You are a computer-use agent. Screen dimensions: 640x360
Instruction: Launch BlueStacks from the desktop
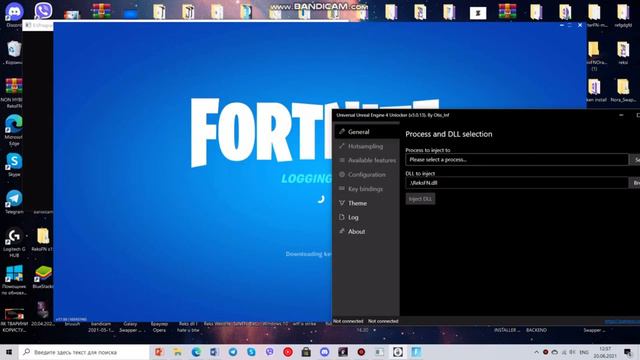pos(43,277)
